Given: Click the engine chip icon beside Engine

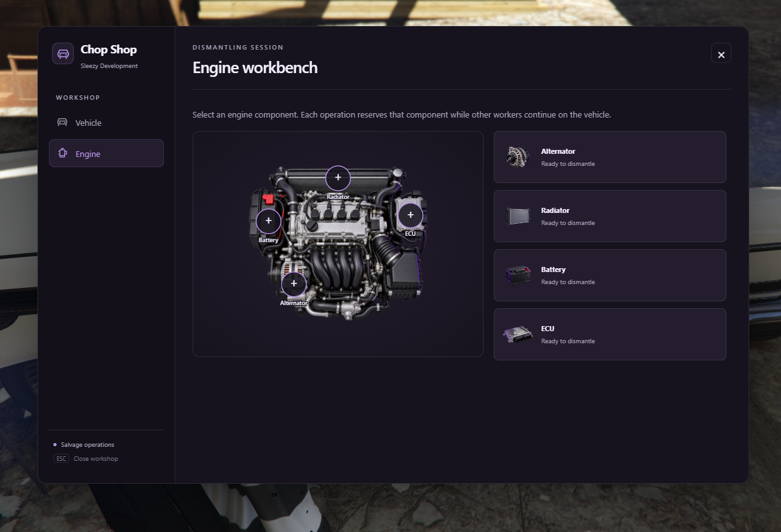Looking at the screenshot, I should click(x=62, y=153).
